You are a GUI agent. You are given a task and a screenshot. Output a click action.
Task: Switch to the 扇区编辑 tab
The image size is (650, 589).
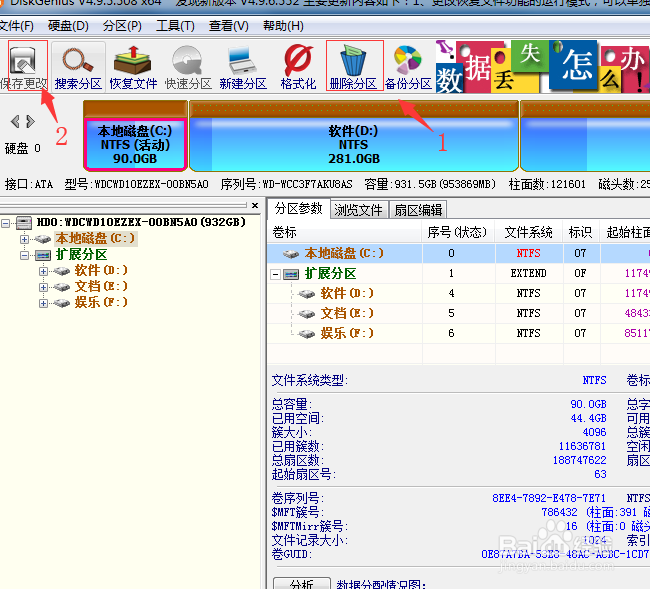pyautogui.click(x=418, y=210)
